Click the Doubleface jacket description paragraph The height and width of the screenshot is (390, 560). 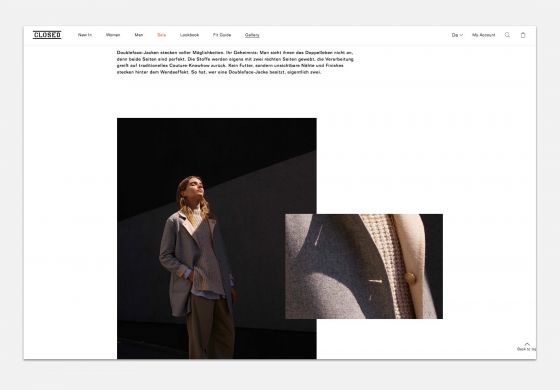pos(235,62)
